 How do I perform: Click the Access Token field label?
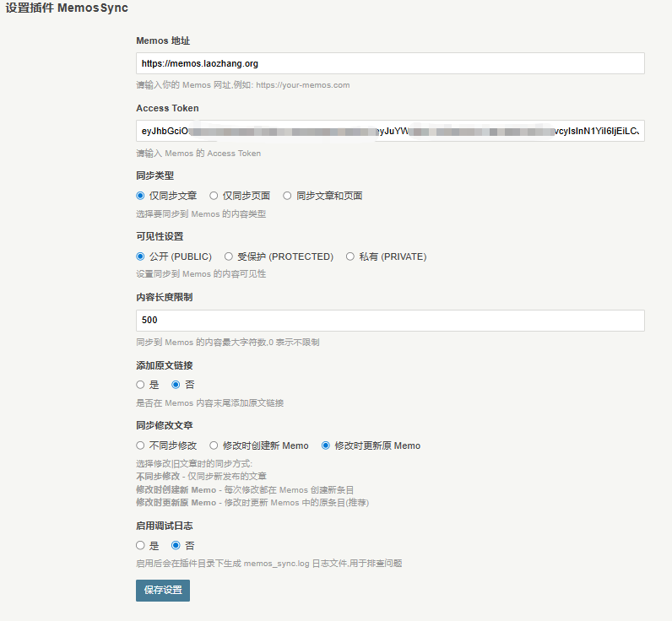point(167,108)
